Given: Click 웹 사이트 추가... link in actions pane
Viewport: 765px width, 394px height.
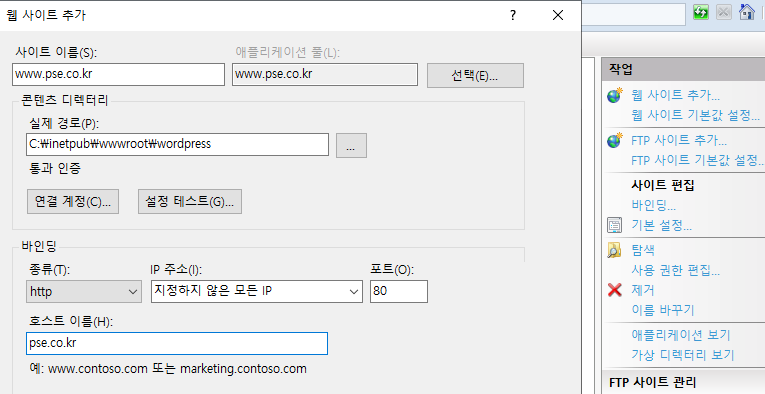Looking at the screenshot, I should tap(675, 95).
